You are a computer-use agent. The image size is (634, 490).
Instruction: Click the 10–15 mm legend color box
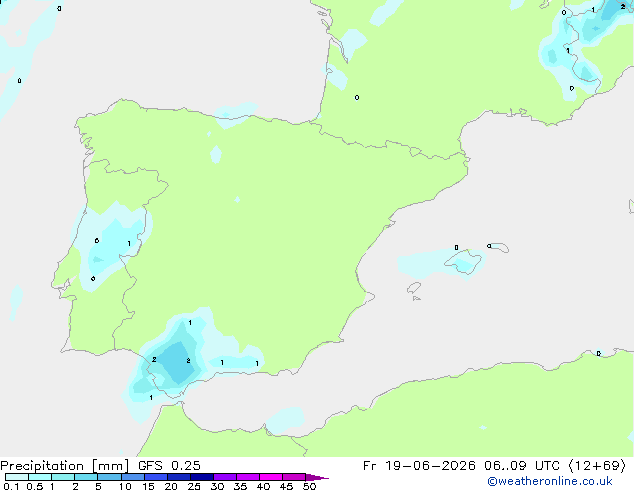pyautogui.click(x=132, y=477)
